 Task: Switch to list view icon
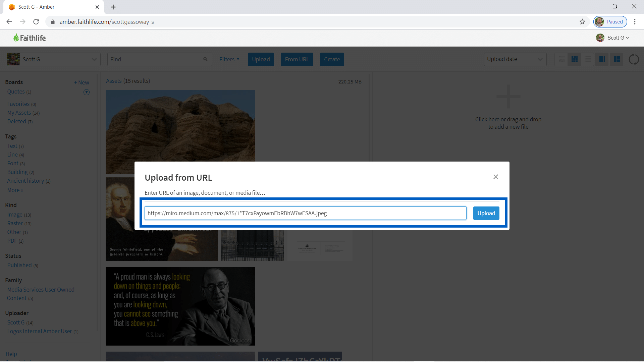(x=588, y=59)
